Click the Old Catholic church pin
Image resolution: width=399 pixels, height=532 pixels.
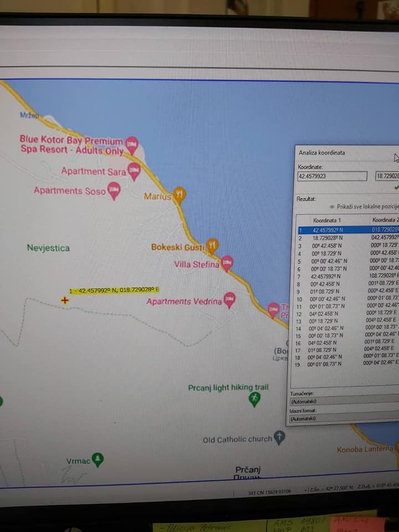pyautogui.click(x=279, y=437)
